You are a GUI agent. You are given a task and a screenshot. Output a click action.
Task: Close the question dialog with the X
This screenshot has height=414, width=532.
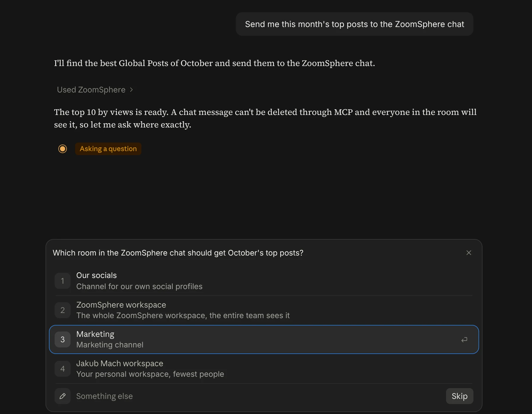[468, 253]
